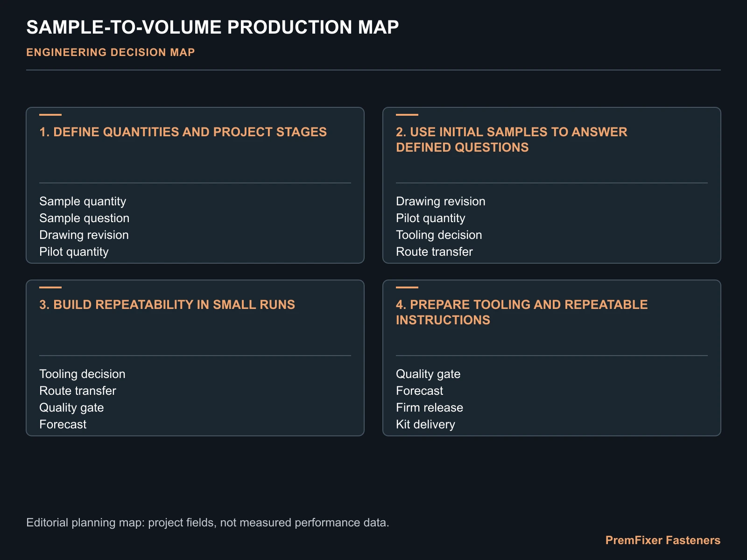Click Firm release in card 4

point(430,407)
